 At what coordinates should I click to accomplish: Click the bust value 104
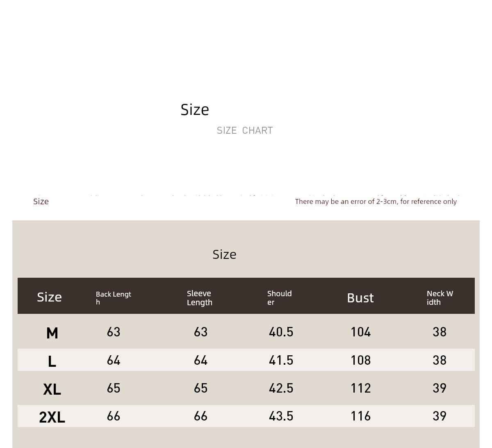(x=361, y=332)
